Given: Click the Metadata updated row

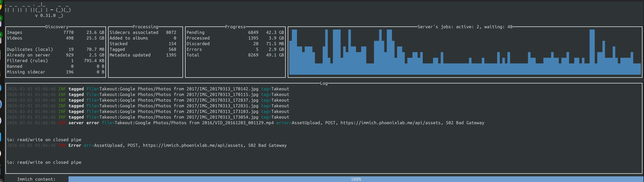Looking at the screenshot, I should (x=143, y=55).
